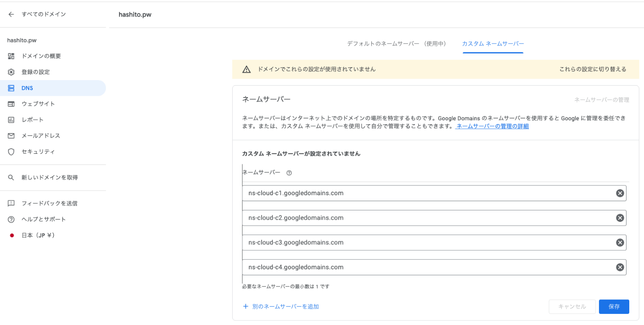The width and height of the screenshot is (644, 325).
Task: Click the help icon next to ネームサーバー label
Action: click(x=289, y=173)
